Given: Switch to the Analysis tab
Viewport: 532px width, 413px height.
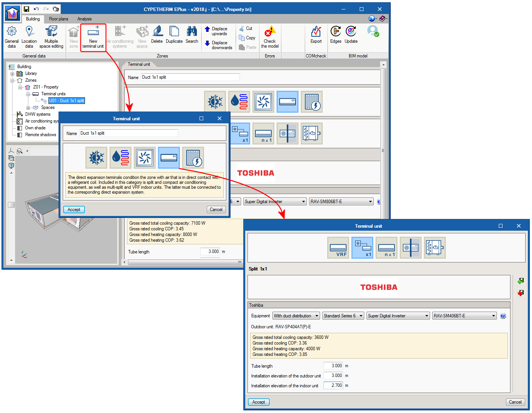Looking at the screenshot, I should [x=84, y=19].
